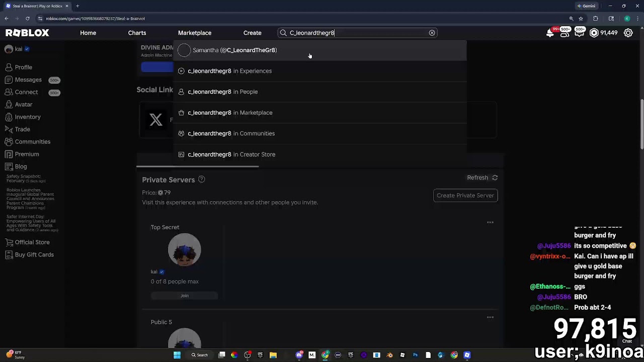The height and width of the screenshot is (362, 644).
Task: Open options menu for Public 5 server
Action: [490, 317]
